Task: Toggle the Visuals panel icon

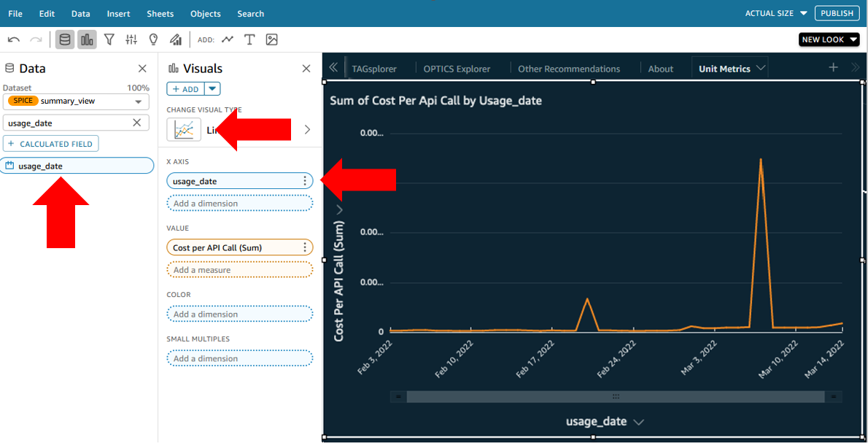Action: (x=85, y=39)
